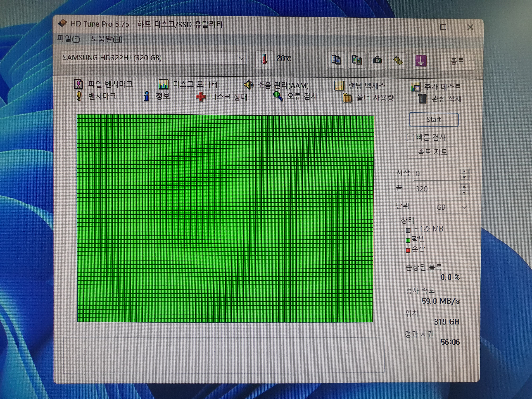Click the empty log box below the map
Viewport: 532px width, 399px height.
pos(224,355)
